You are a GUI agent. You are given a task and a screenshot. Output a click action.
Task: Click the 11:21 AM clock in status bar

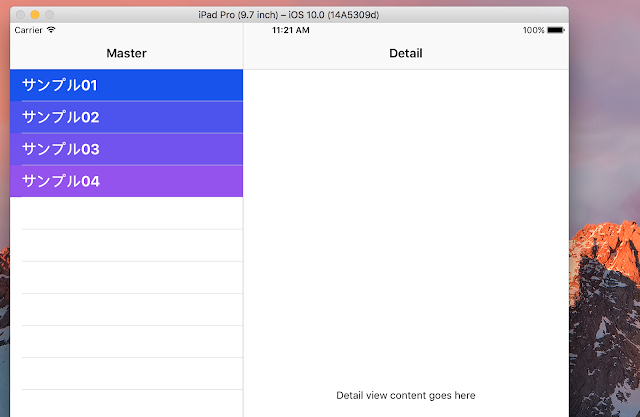pos(291,30)
